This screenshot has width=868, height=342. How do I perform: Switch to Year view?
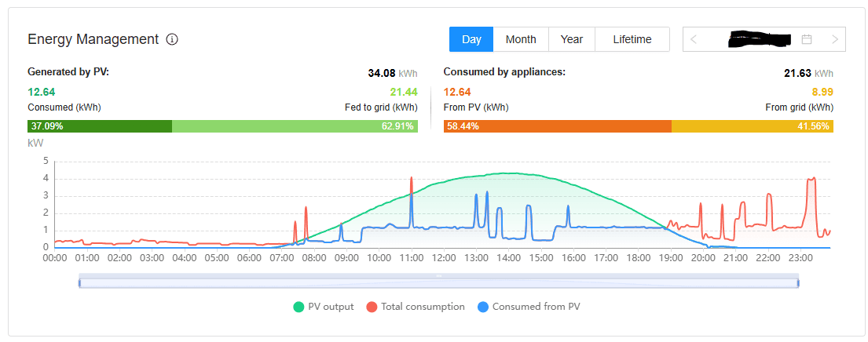[571, 39]
